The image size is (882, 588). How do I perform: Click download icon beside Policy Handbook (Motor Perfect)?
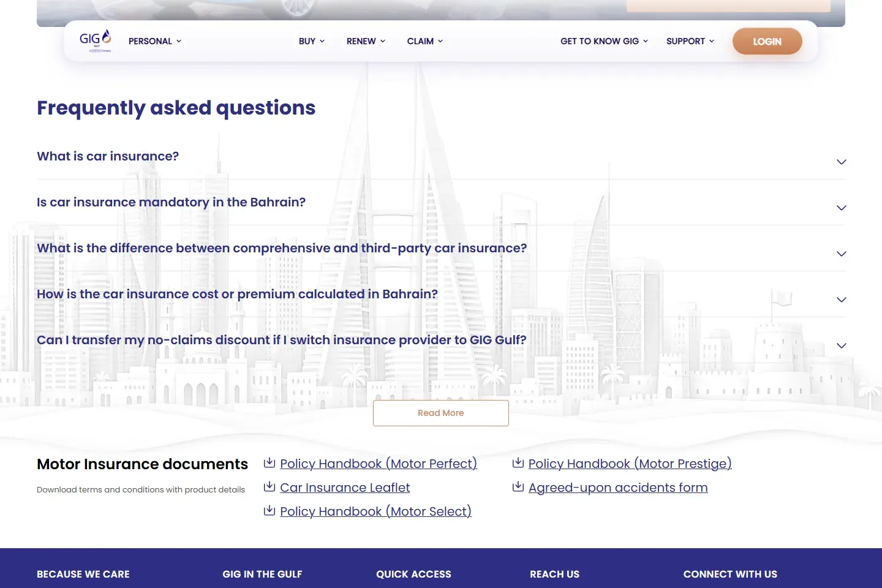click(x=269, y=463)
